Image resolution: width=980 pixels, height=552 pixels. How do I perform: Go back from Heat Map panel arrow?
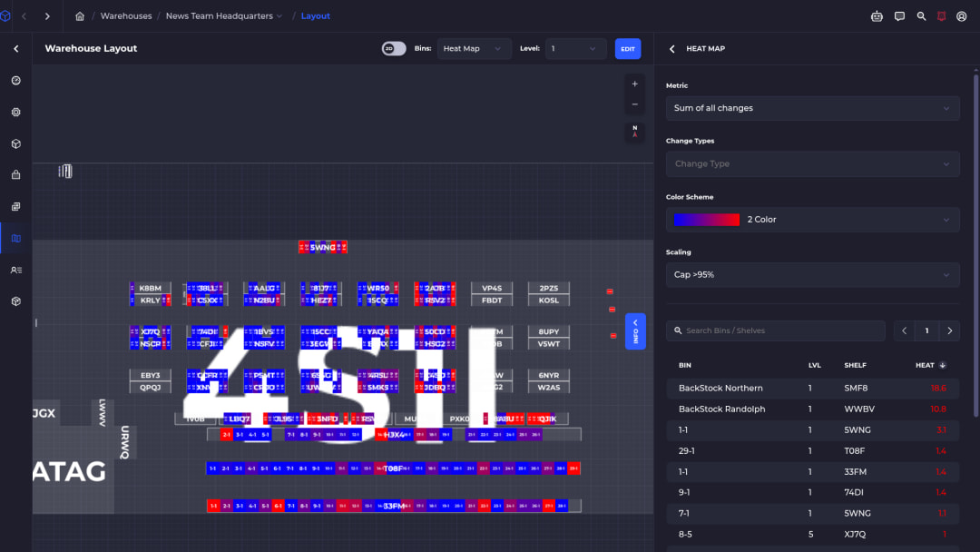click(671, 49)
